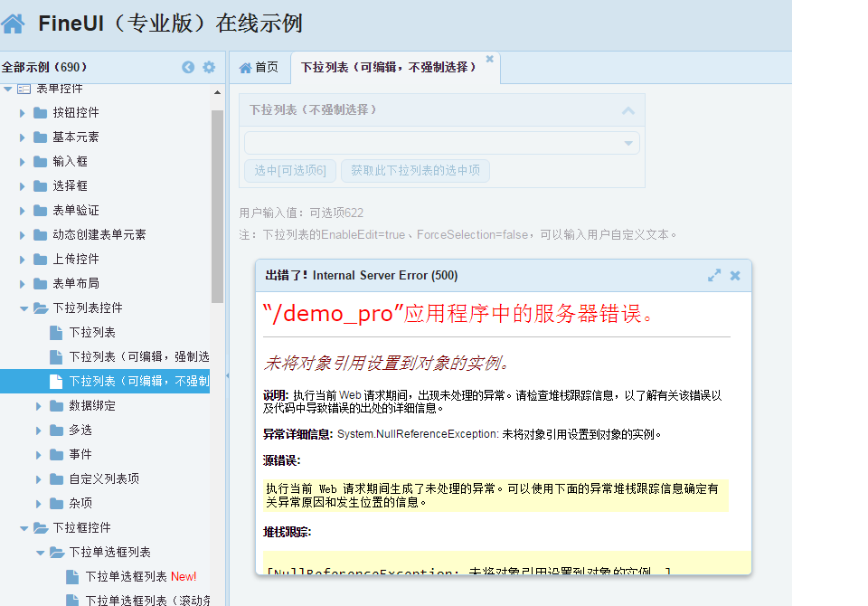Close the 下拉列表（可编辑，不强制选择） tab
This screenshot has height=606, width=868.
coord(489,59)
